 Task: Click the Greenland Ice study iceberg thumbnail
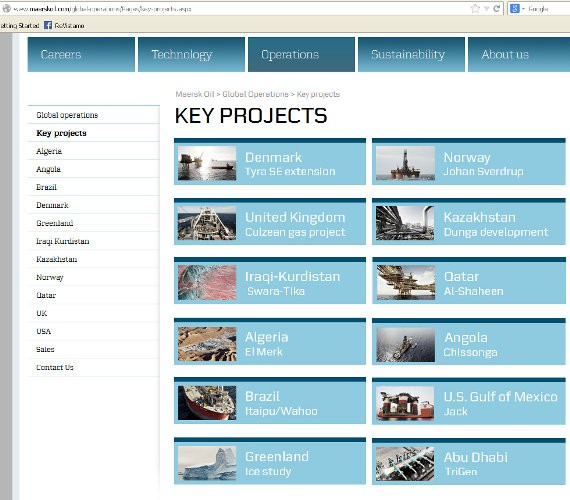point(207,463)
